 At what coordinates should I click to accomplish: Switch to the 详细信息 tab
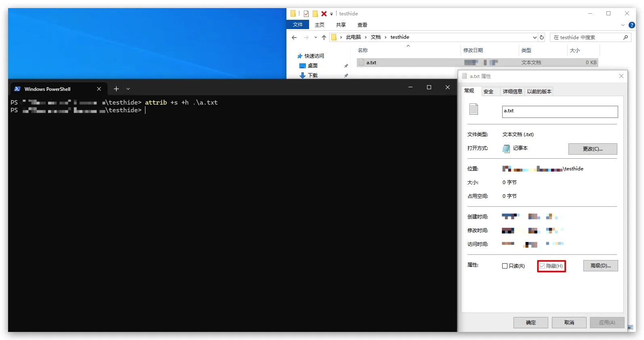[x=512, y=92]
